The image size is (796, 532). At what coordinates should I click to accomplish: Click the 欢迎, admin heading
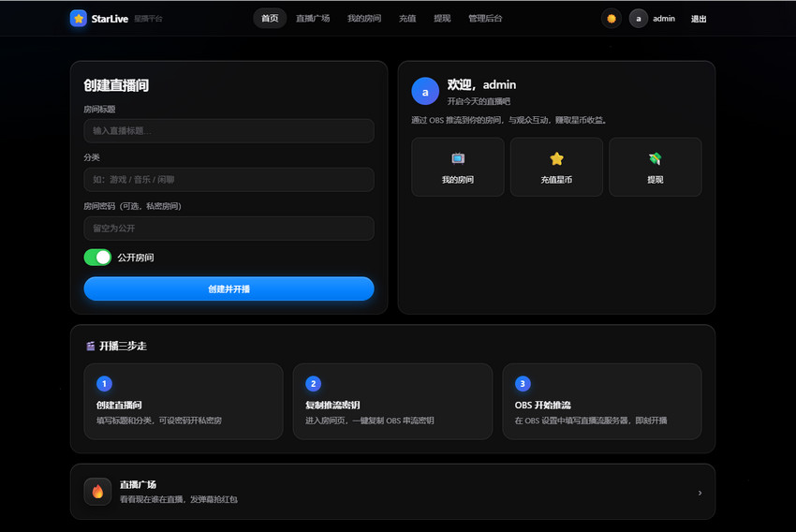pyautogui.click(x=481, y=85)
